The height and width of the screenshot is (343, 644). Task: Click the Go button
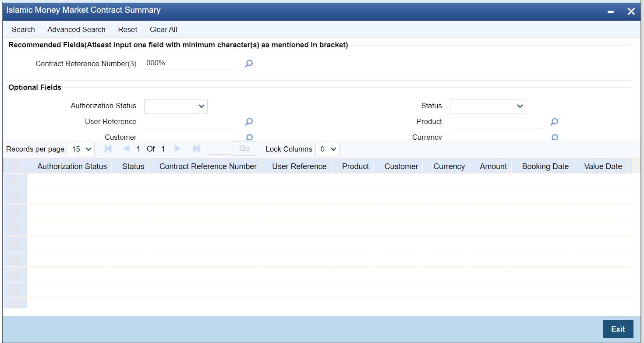pyautogui.click(x=244, y=149)
